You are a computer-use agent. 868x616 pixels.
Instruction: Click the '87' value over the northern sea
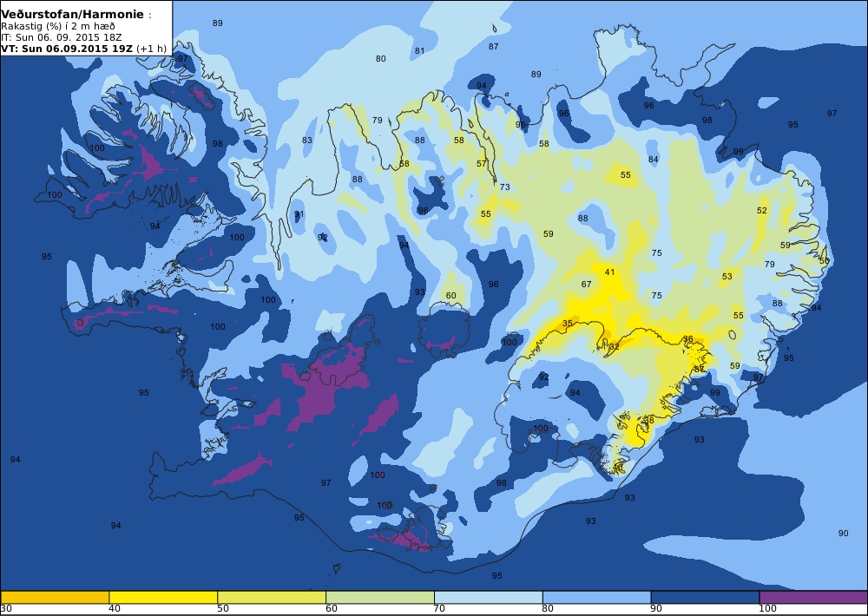click(x=493, y=47)
